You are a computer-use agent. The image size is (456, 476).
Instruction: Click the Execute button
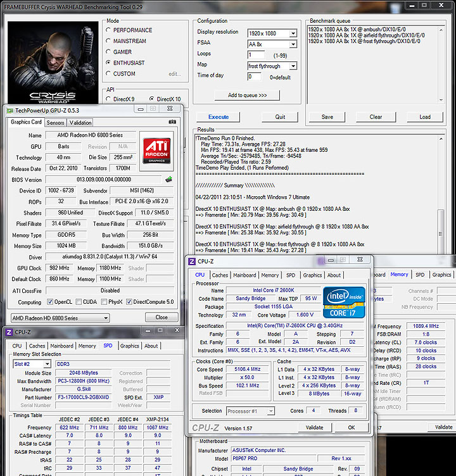pos(218,117)
